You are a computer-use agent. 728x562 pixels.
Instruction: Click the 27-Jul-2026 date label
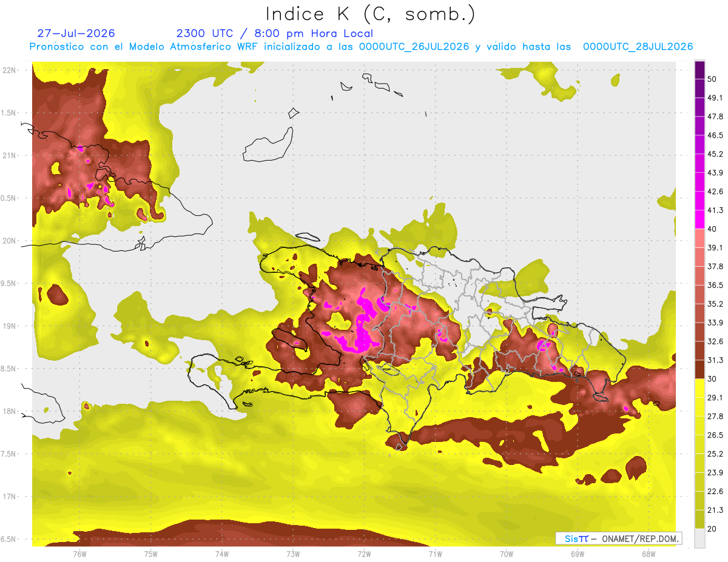76,33
